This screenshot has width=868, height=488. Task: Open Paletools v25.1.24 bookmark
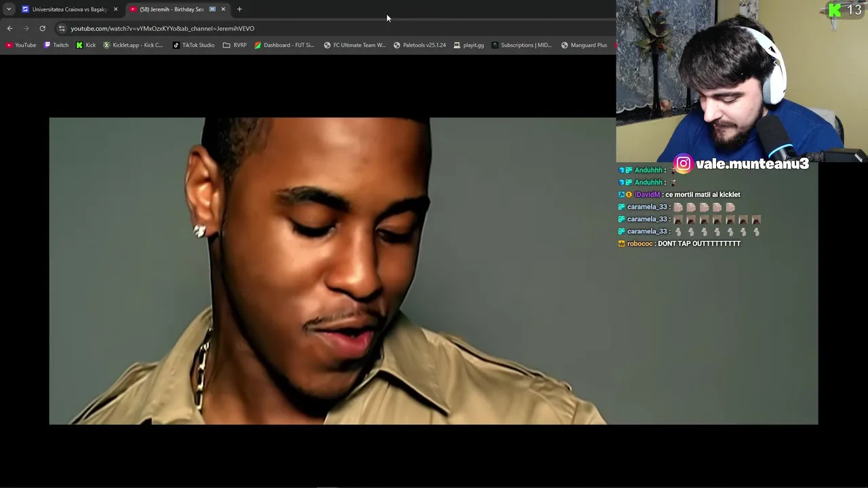pyautogui.click(x=420, y=45)
